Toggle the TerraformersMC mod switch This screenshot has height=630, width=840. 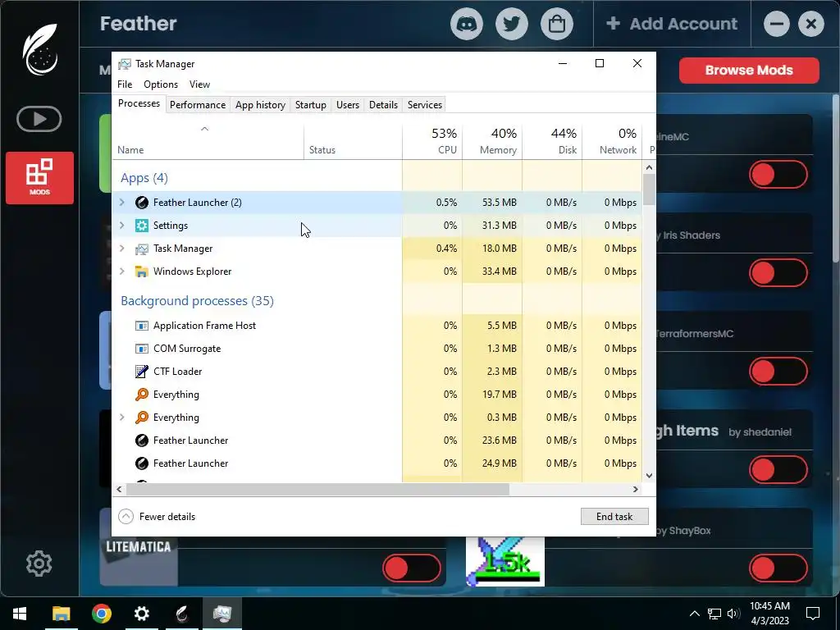pyautogui.click(x=778, y=372)
